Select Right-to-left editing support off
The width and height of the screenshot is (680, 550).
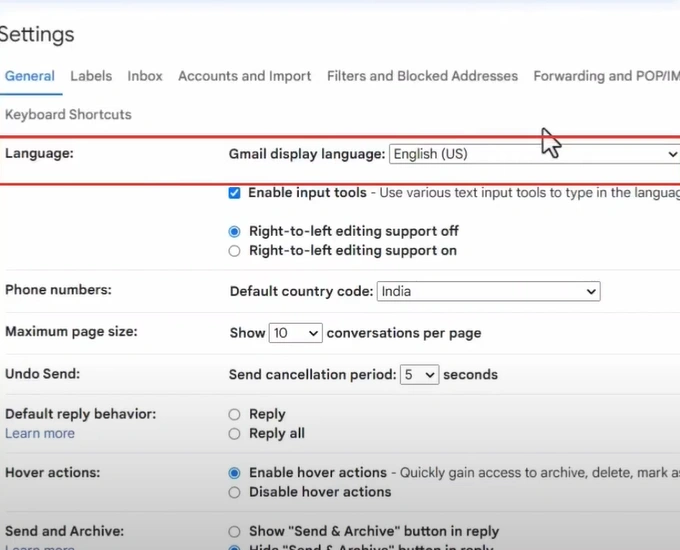click(234, 232)
